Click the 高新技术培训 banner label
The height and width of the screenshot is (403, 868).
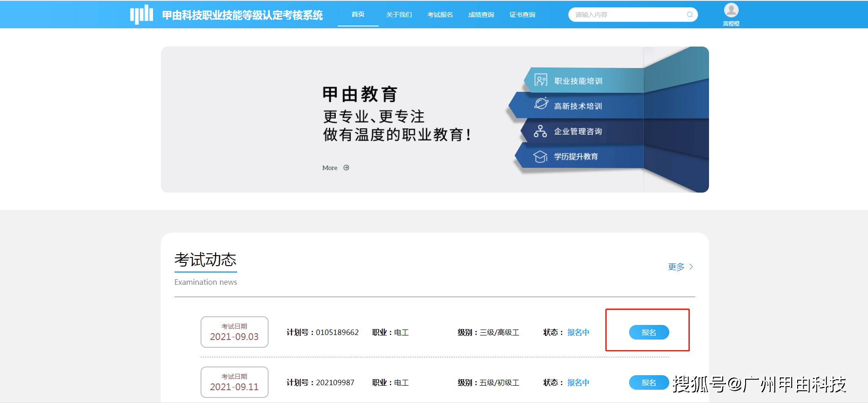tap(578, 106)
